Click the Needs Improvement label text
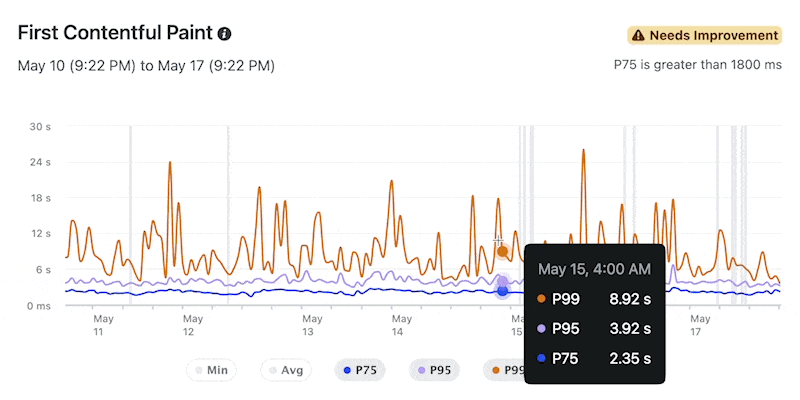Screen dimensions: 800x400 [x=713, y=36]
